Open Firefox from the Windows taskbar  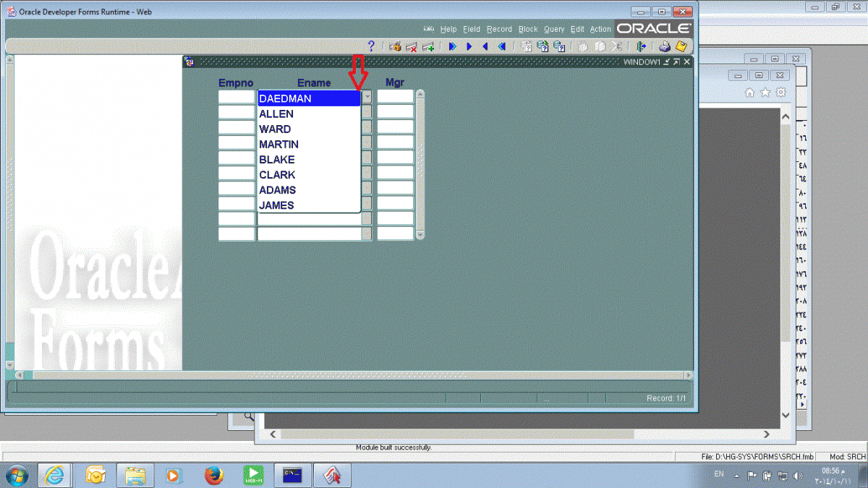(x=213, y=475)
